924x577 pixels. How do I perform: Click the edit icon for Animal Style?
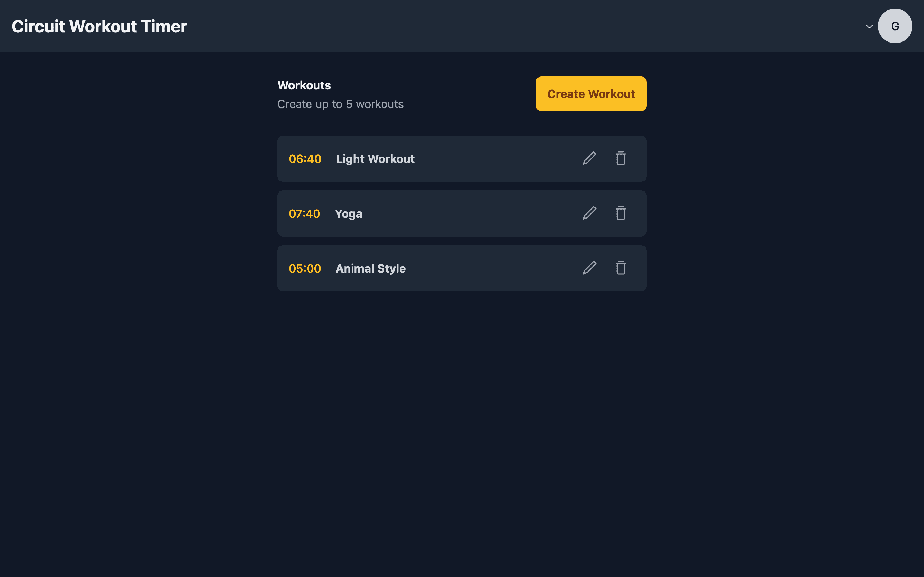tap(589, 268)
